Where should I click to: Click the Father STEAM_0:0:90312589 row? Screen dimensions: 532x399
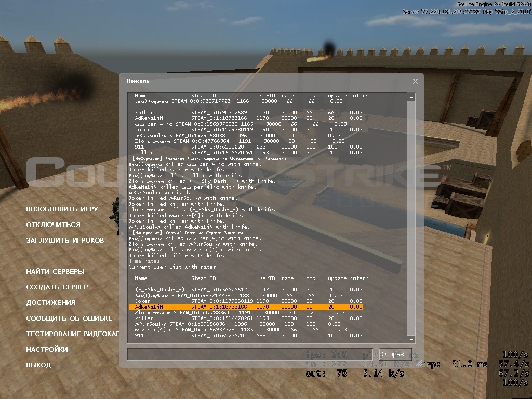coord(249,112)
